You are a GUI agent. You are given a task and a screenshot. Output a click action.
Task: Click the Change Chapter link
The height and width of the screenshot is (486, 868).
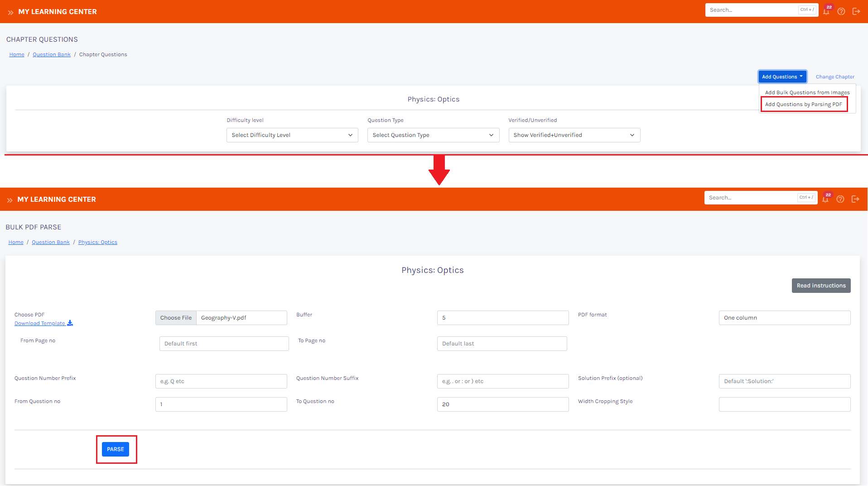pyautogui.click(x=835, y=77)
